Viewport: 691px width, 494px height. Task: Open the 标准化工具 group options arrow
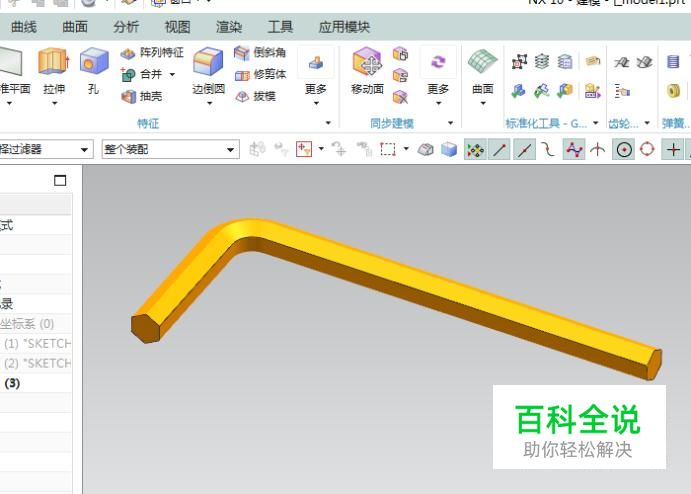coord(596,123)
